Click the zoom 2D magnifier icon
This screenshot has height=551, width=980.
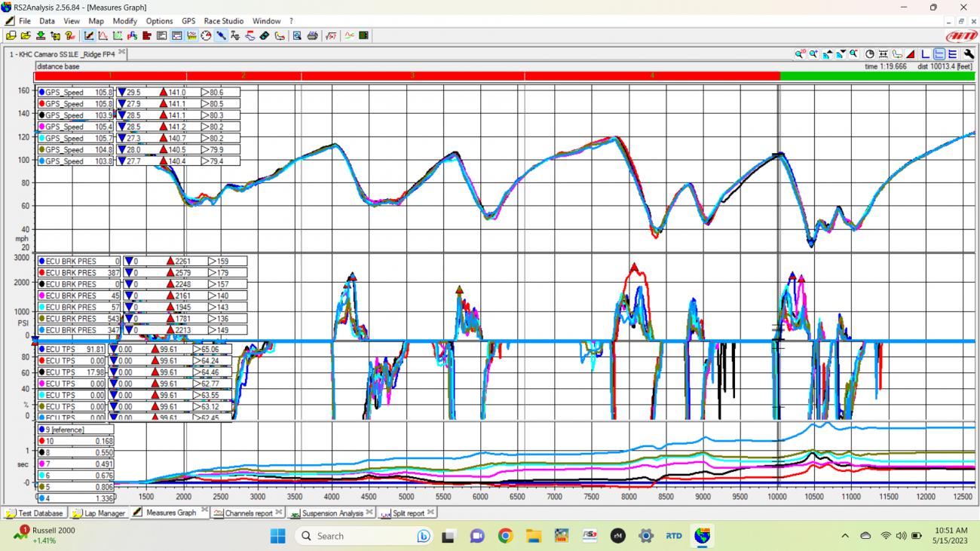pos(799,54)
